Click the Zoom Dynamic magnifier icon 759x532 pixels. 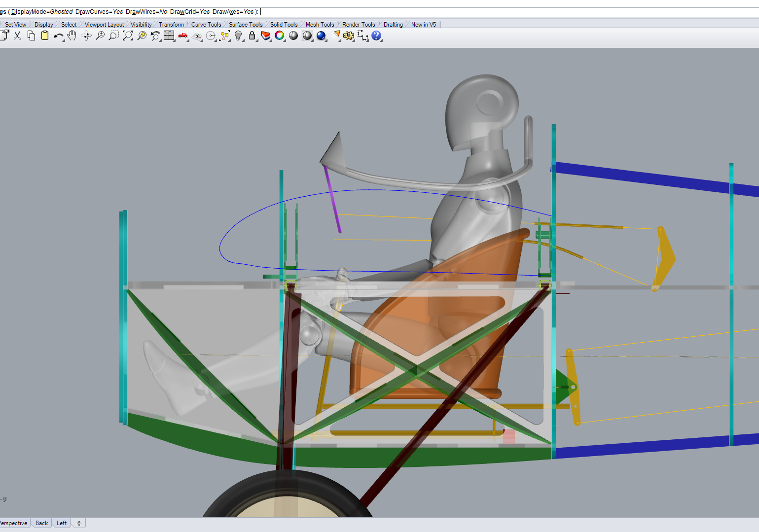click(x=100, y=35)
